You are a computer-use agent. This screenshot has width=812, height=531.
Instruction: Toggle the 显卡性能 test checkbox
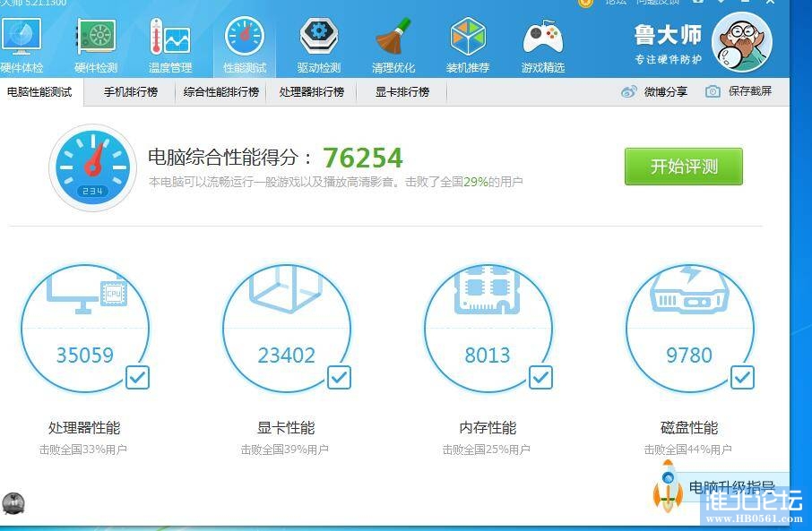coord(339,377)
